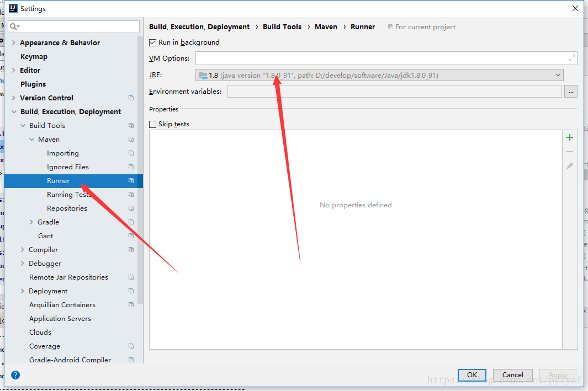Expand the Gradle node
This screenshot has height=391, width=588.
31,222
